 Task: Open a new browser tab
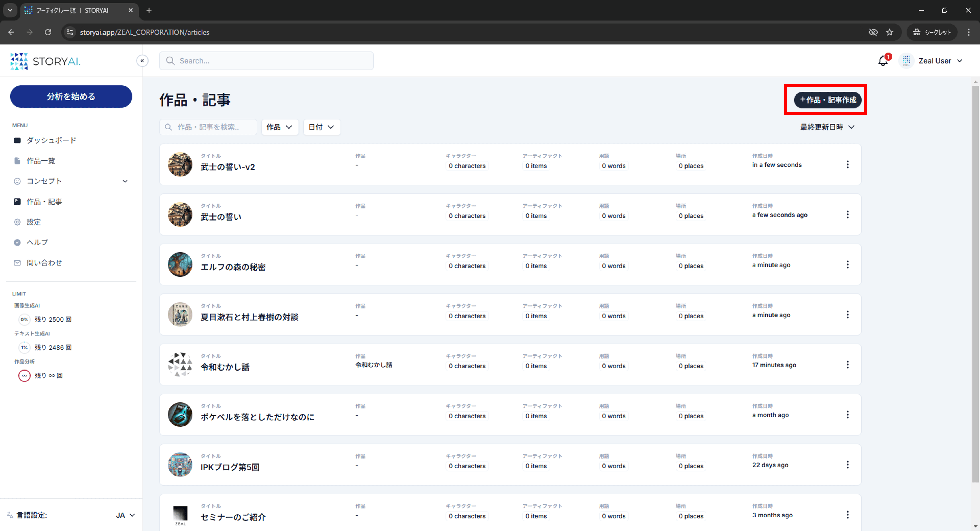tap(149, 10)
